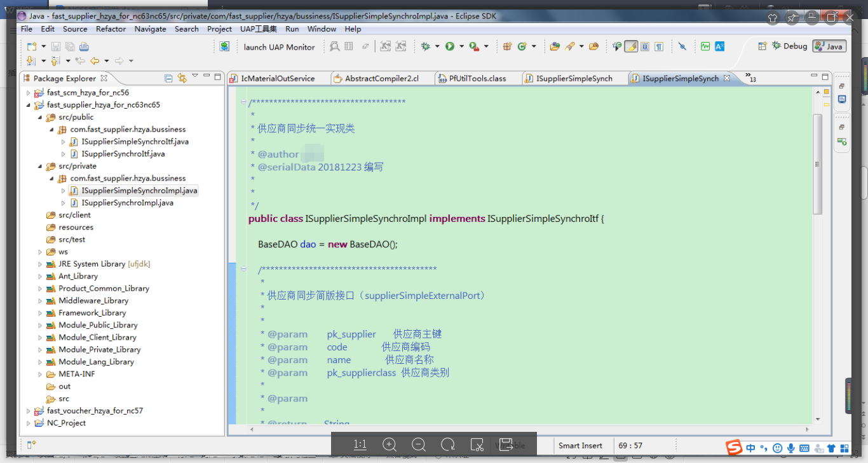The image size is (868, 463).
Task: Expand the fast_scm_hzya_for_nc56 project
Action: click(29, 93)
